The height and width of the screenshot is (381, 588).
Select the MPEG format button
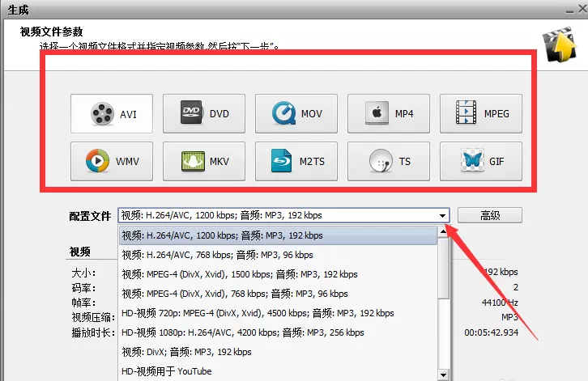click(x=481, y=113)
